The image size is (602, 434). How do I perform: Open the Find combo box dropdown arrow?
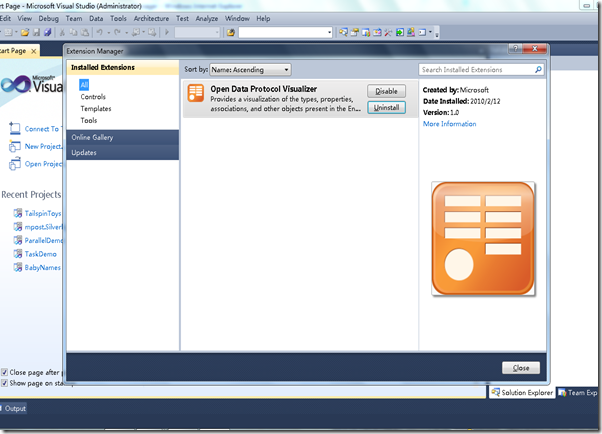click(x=329, y=33)
